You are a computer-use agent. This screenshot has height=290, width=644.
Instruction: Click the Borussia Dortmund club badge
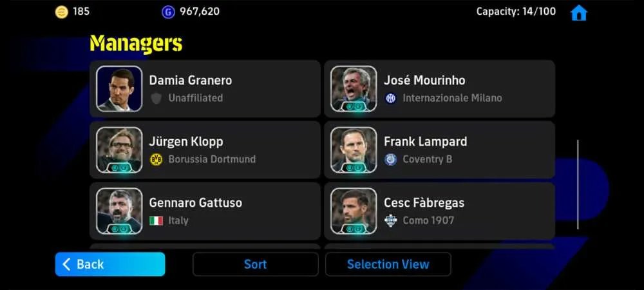156,159
